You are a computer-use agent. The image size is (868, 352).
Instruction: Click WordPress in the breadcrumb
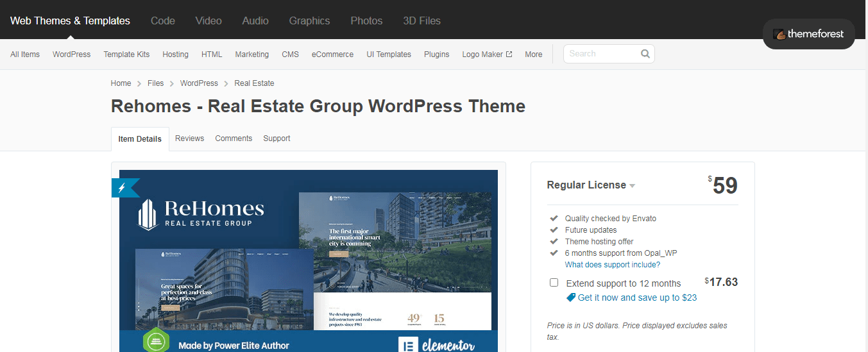(x=199, y=83)
